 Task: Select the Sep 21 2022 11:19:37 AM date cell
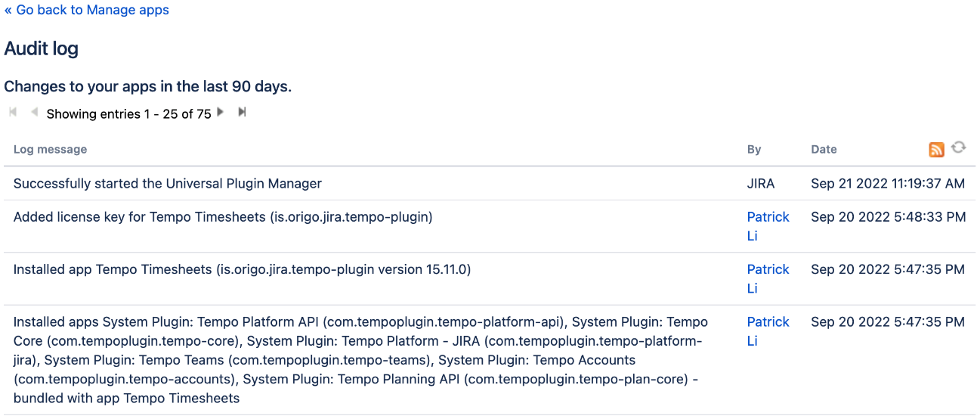pyautogui.click(x=888, y=184)
